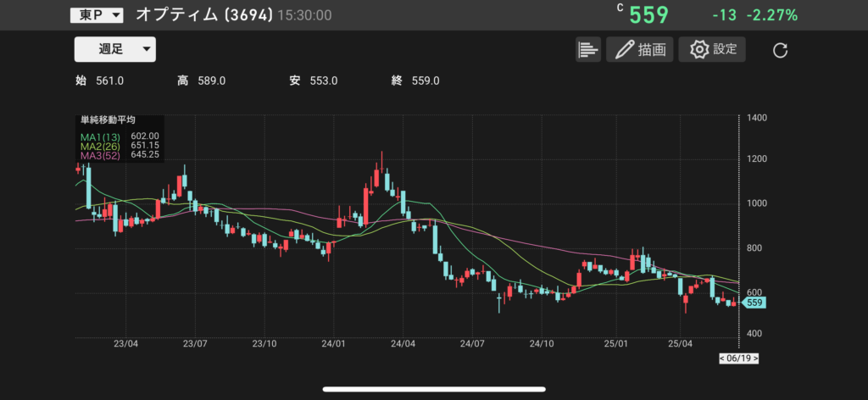The width and height of the screenshot is (868, 400).
Task: Open the 東P market dropdown
Action: click(97, 15)
